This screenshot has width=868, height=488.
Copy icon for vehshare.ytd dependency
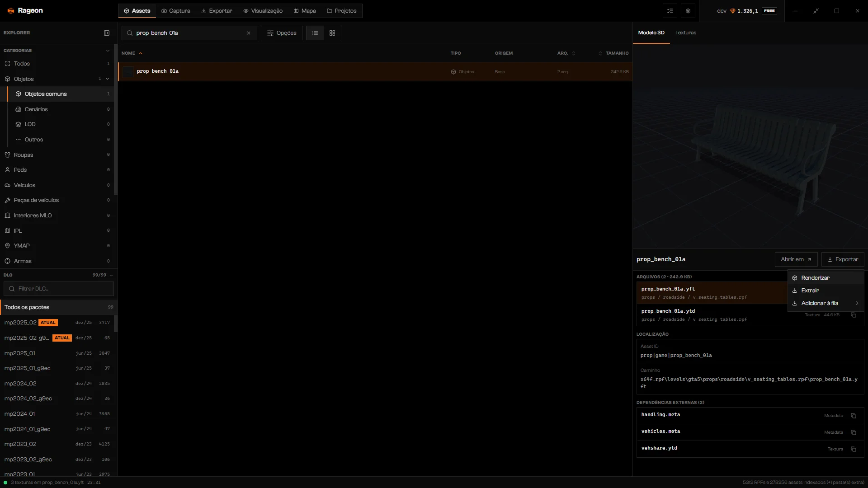[854, 449]
